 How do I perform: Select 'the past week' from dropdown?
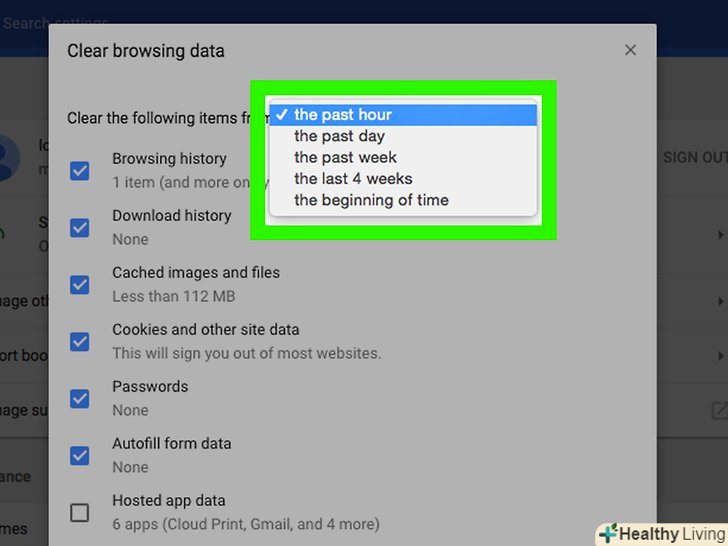pos(345,157)
